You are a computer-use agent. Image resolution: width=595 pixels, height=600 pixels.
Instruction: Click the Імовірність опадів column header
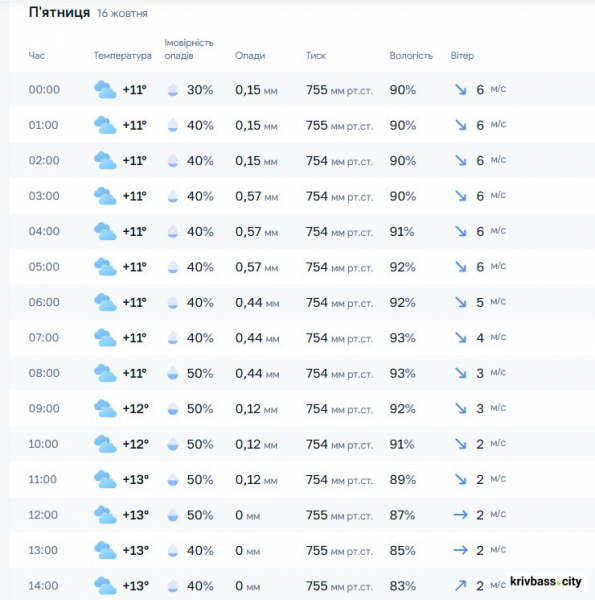(x=189, y=49)
